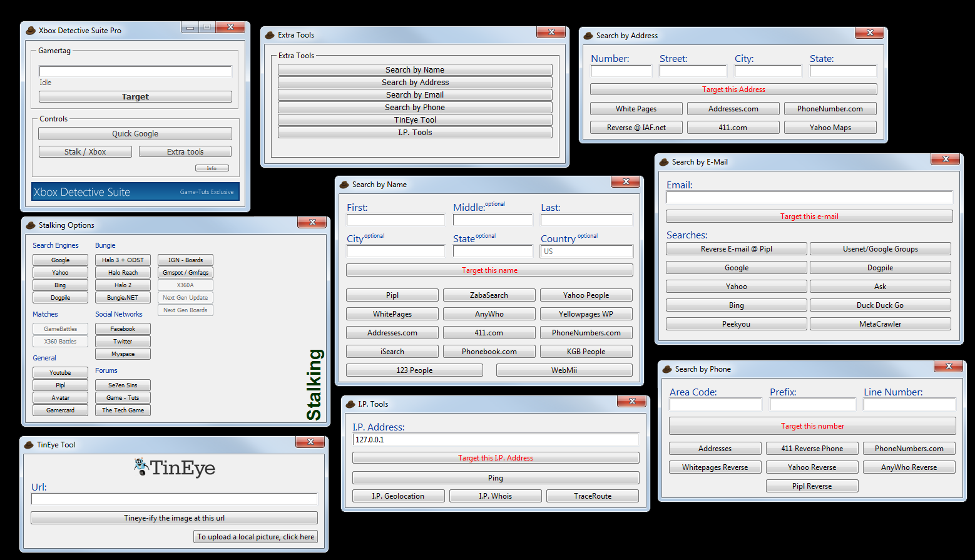
Task: Click Target this I.P. Address button
Action: [x=496, y=458]
